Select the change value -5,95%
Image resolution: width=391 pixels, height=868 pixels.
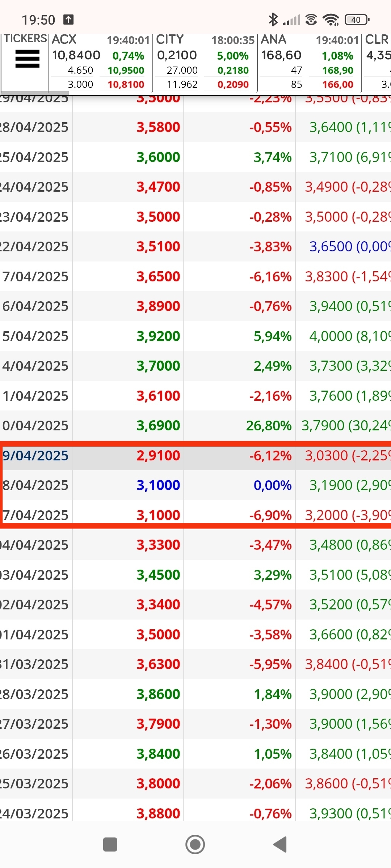pyautogui.click(x=270, y=664)
